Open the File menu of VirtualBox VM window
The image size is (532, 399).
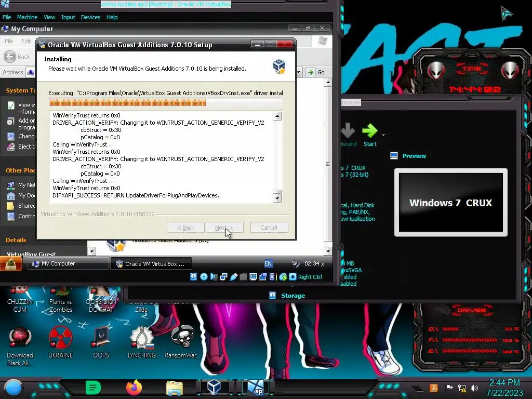(7, 17)
